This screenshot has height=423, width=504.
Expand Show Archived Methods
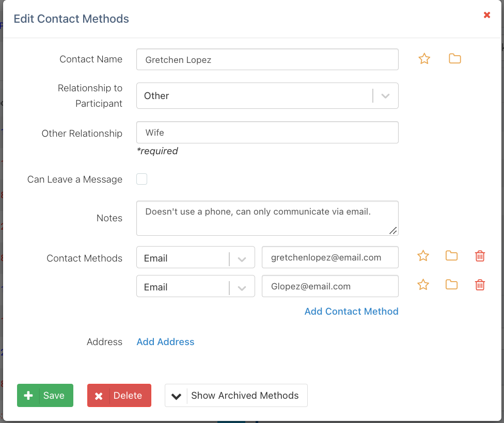(x=236, y=396)
